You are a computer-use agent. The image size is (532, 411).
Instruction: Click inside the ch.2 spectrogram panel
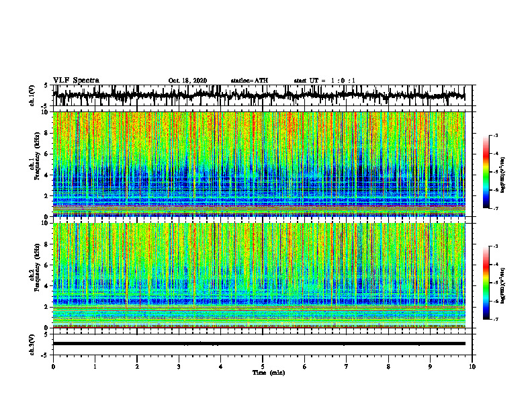pyautogui.click(x=263, y=275)
